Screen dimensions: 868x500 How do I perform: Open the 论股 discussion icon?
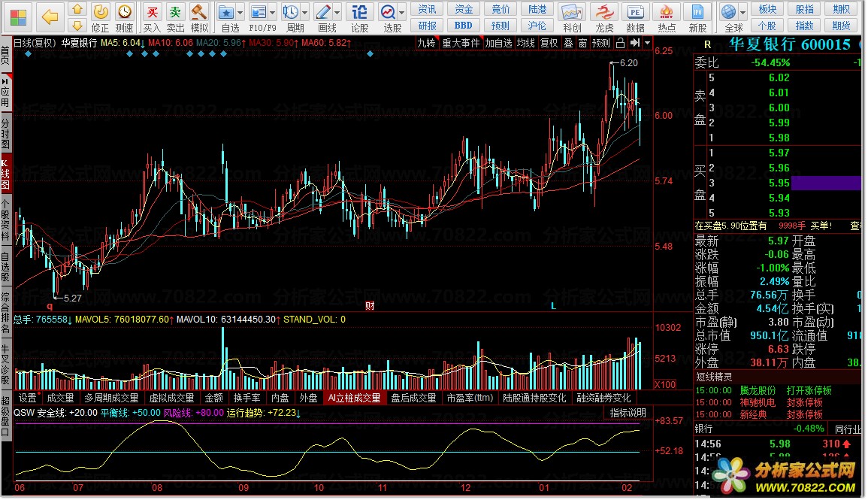coord(359,11)
